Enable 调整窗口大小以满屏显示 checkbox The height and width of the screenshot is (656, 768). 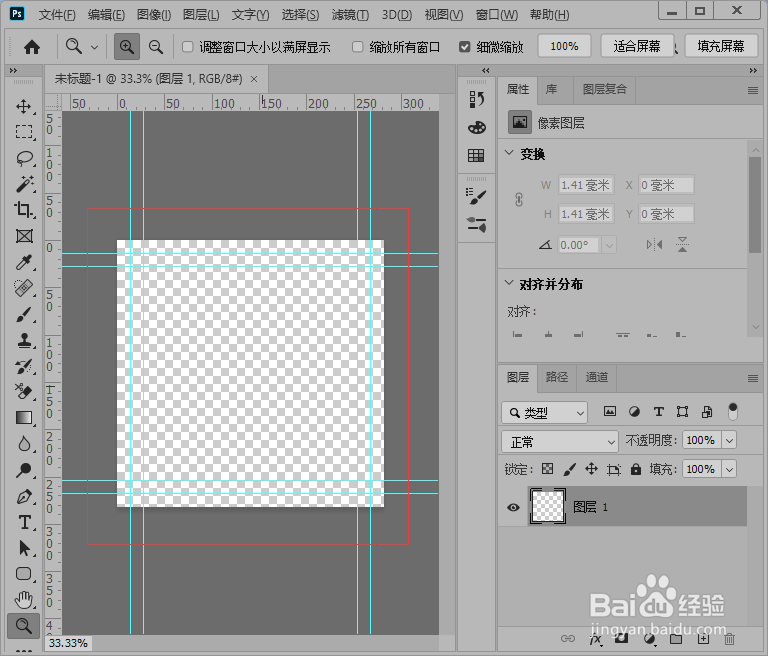(187, 47)
